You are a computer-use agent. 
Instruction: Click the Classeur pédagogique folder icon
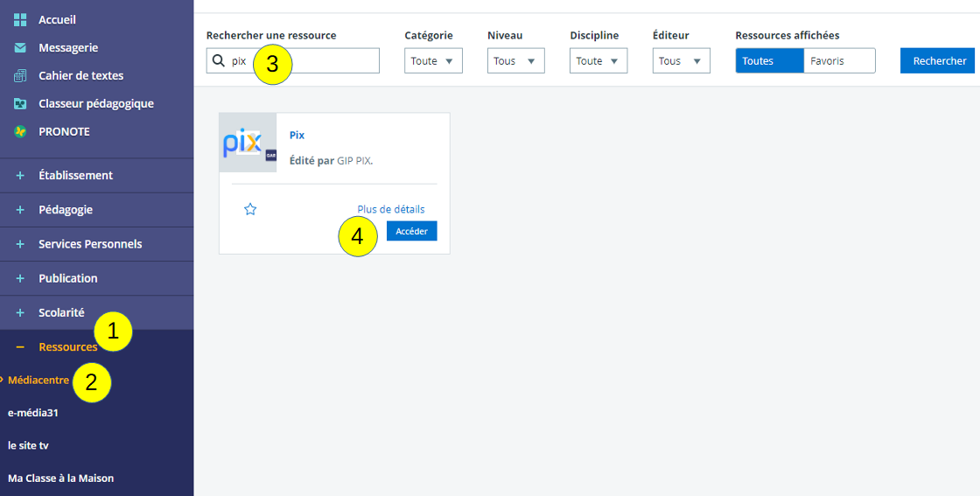[x=20, y=104]
